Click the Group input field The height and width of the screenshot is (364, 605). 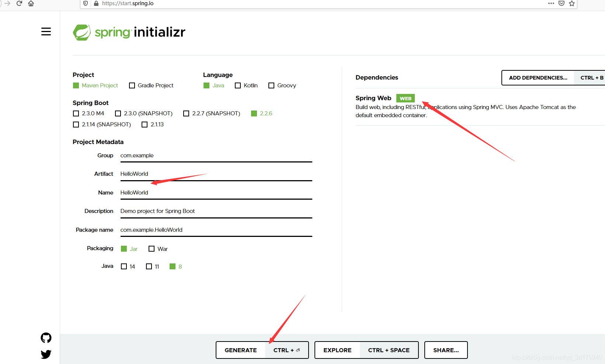(x=216, y=156)
